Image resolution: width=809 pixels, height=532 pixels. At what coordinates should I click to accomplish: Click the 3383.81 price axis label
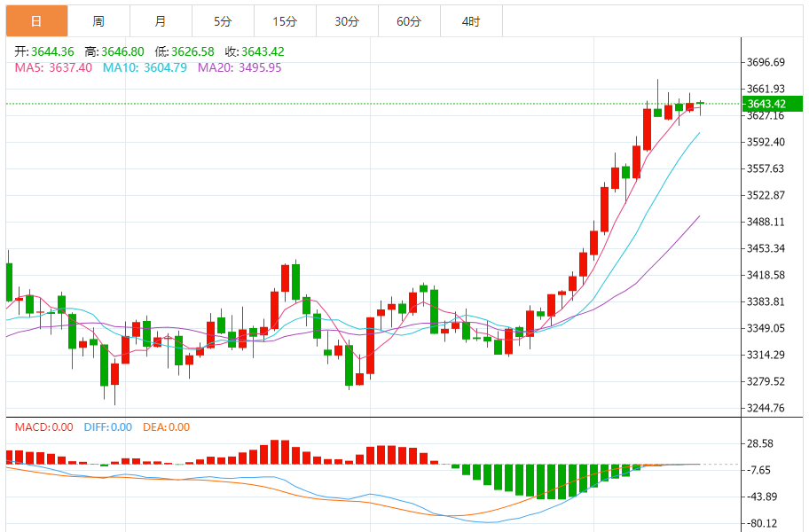(x=766, y=301)
